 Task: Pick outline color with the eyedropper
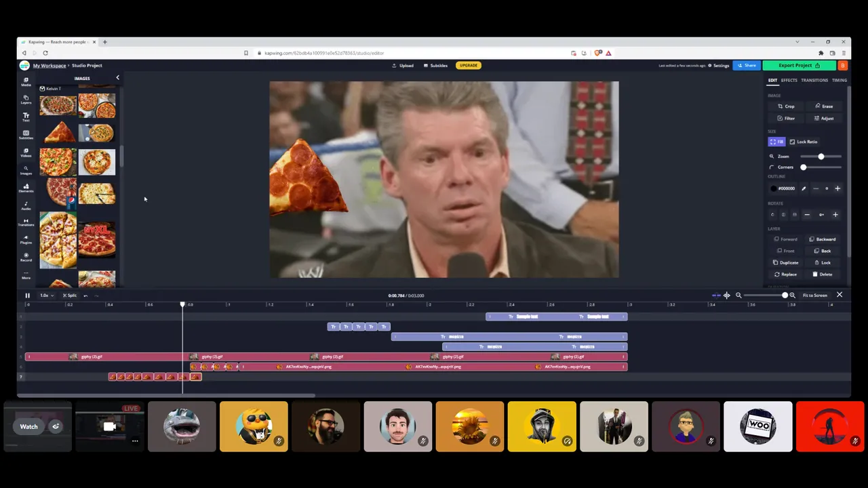coord(804,188)
